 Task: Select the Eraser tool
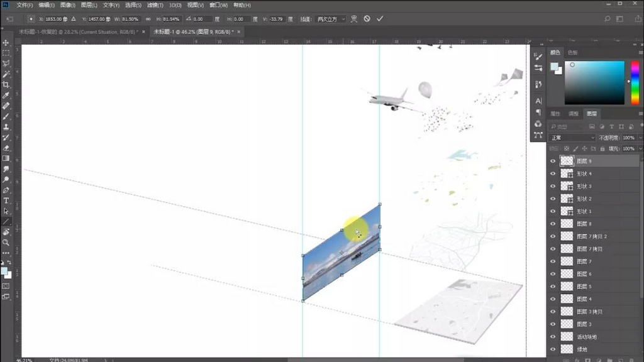6,148
